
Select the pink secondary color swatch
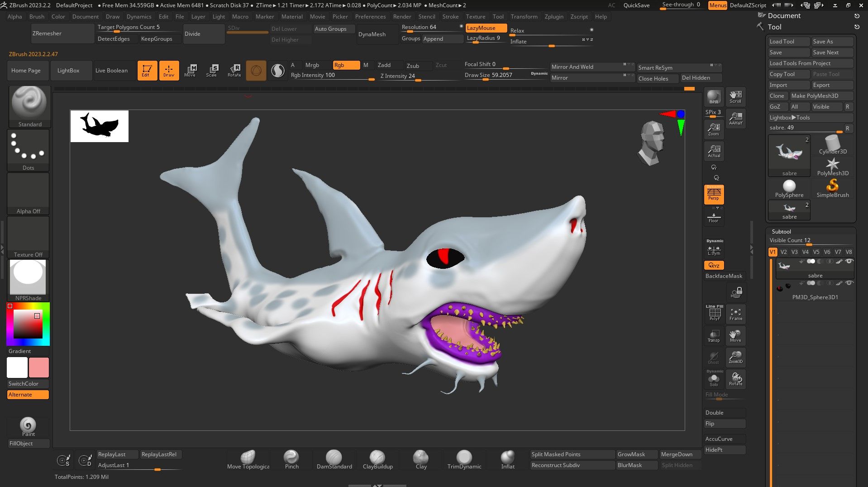(39, 368)
